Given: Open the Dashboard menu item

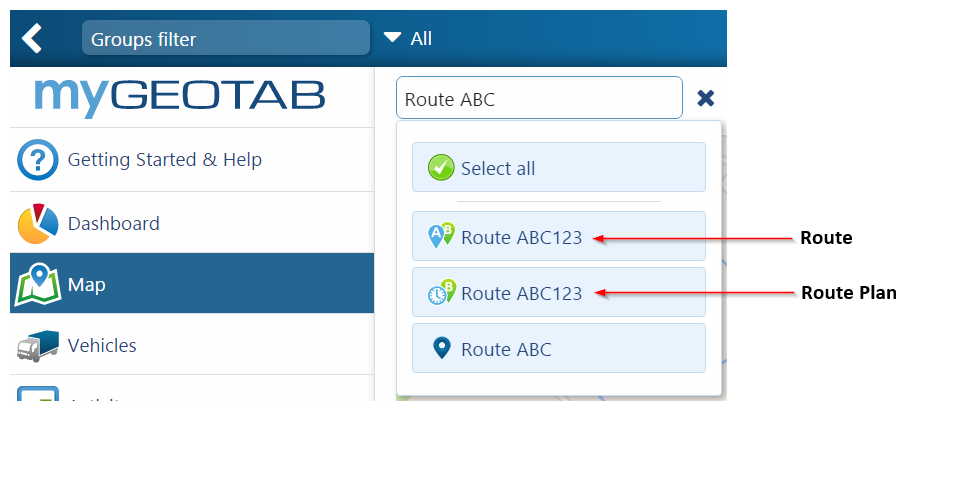Looking at the screenshot, I should click(114, 224).
